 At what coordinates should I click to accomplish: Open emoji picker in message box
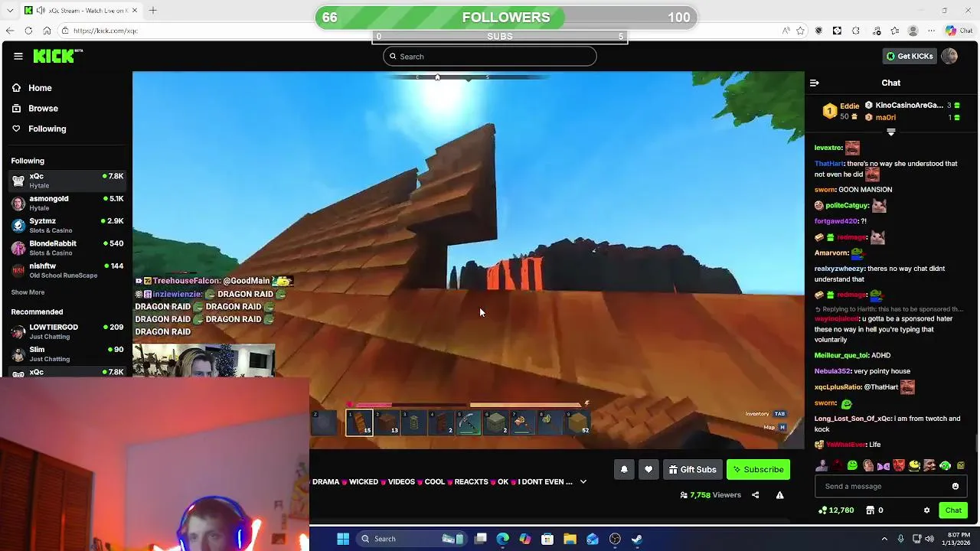pyautogui.click(x=955, y=486)
